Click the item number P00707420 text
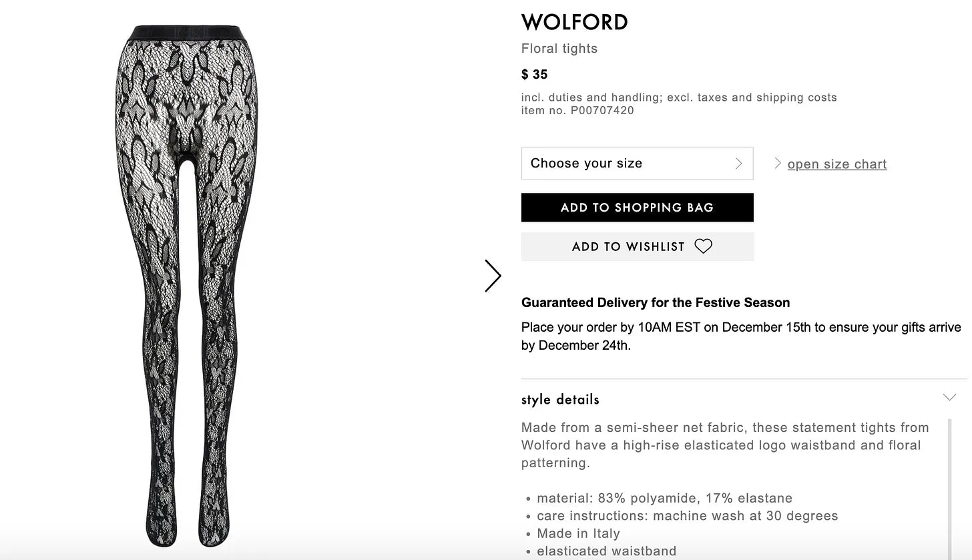 click(577, 111)
